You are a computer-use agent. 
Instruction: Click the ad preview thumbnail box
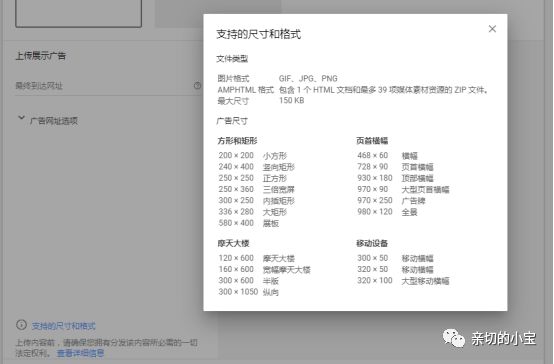(x=78, y=12)
